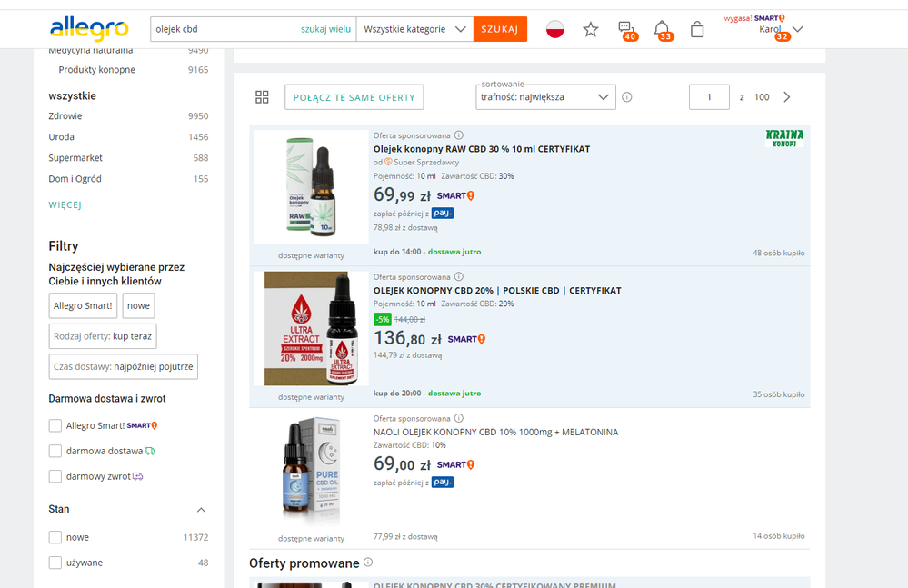Open OLEJEK KONOPNY CBD 20% POLSKIE CBD title
Image resolution: width=908 pixels, height=588 pixels.
pos(497,291)
